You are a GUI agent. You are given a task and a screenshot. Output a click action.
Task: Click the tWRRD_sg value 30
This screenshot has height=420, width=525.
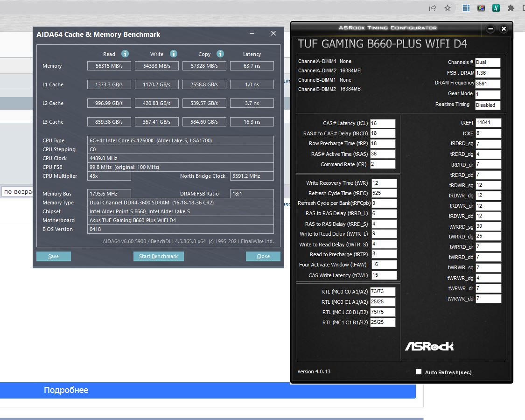(489, 226)
